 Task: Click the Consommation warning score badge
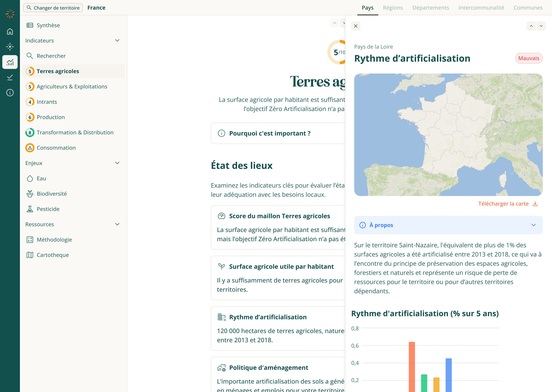pos(30,148)
